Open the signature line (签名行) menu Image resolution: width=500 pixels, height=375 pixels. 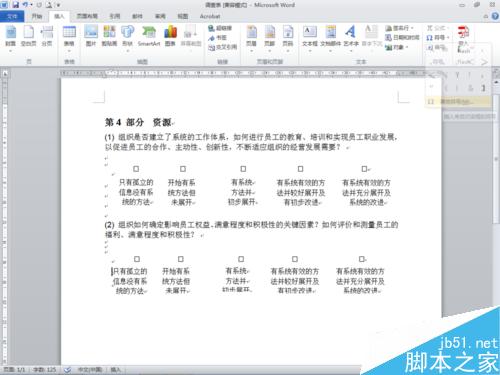[x=400, y=28]
